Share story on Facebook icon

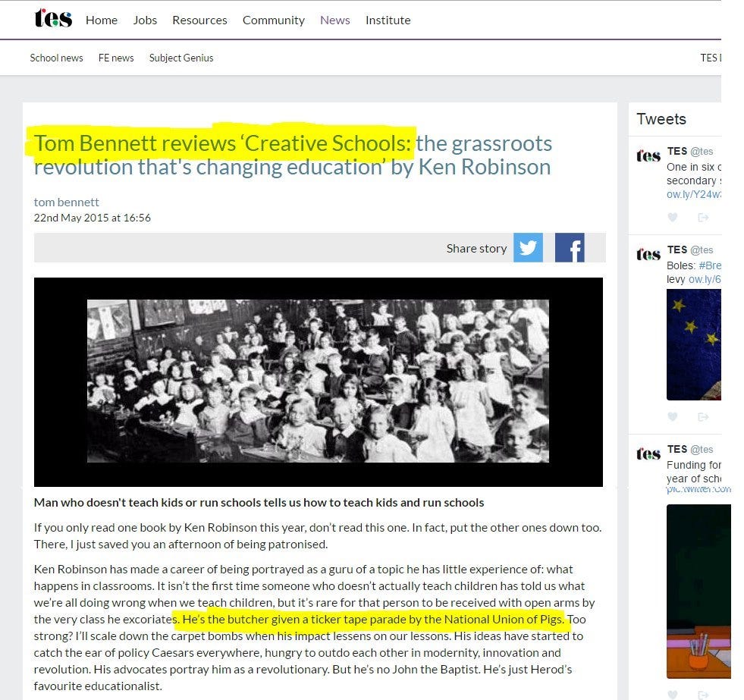click(570, 247)
